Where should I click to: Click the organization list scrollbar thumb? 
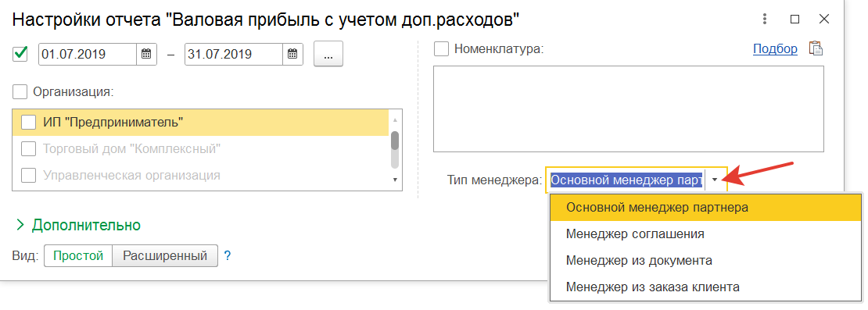pos(395,141)
